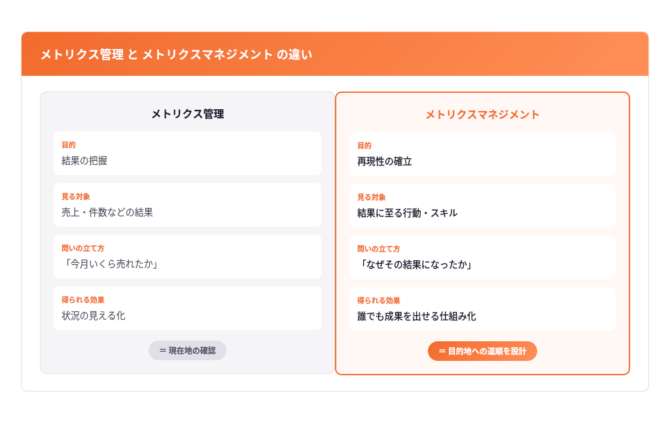
Task: Click the 再現性の確立 card text
Action: (x=384, y=161)
